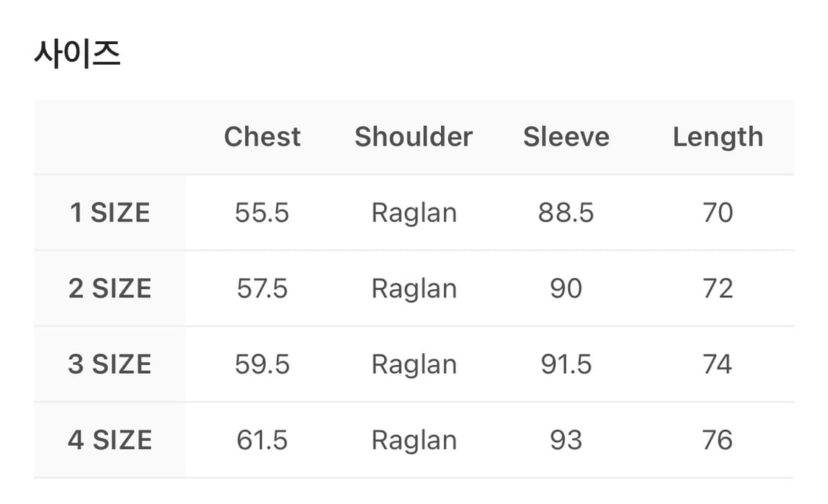Viewport: 828px width, 504px height.
Task: Select the 1 SIZE row label
Action: click(x=110, y=213)
